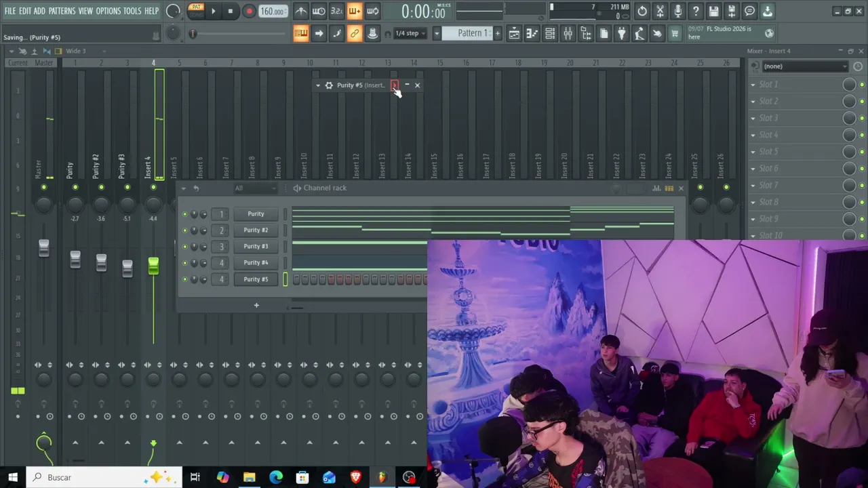Open the browser toolbar icon
Screen dimensions: 868x488
click(x=586, y=33)
